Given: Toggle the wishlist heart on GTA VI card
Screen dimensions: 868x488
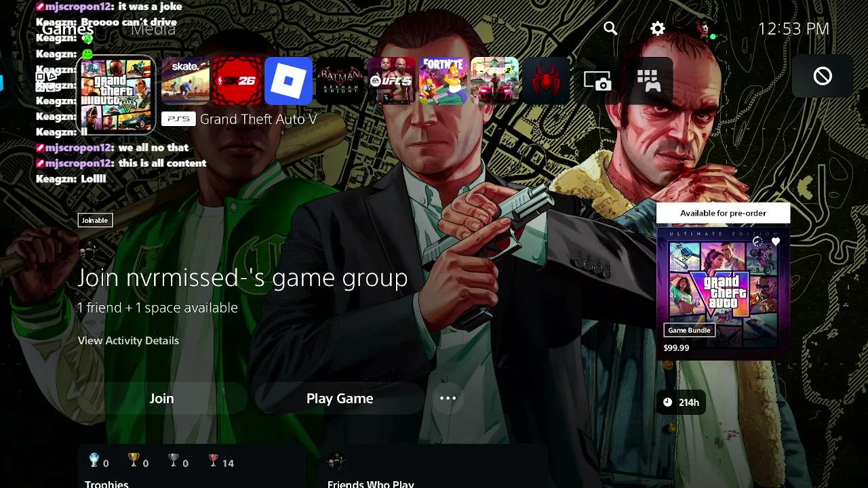Looking at the screenshot, I should [x=776, y=241].
